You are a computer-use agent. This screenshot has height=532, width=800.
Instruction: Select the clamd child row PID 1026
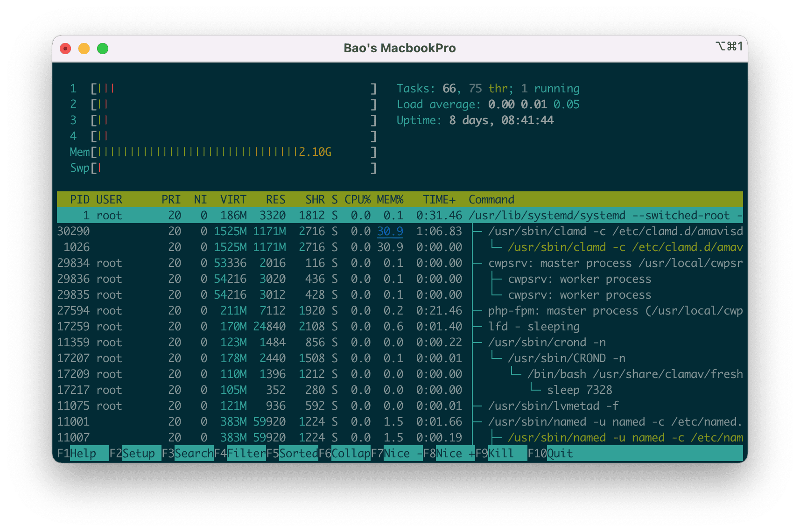click(400, 247)
